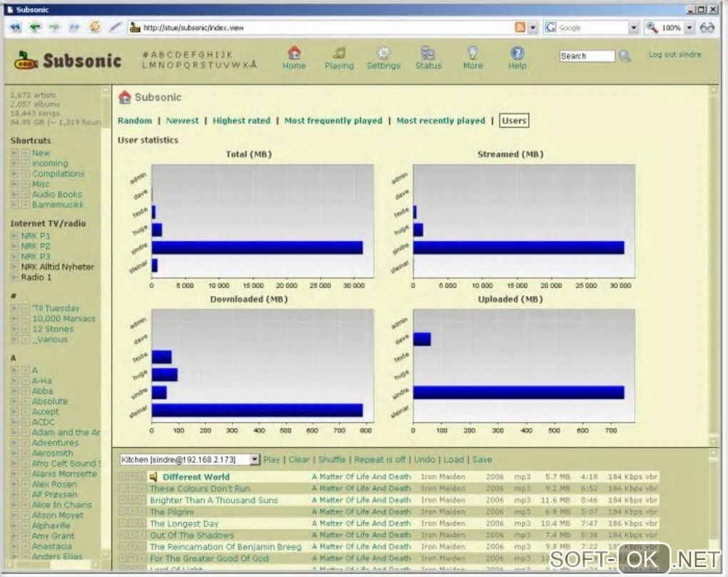Click the Clear playlist link
Image resolution: width=728 pixels, height=577 pixels.
coord(299,459)
